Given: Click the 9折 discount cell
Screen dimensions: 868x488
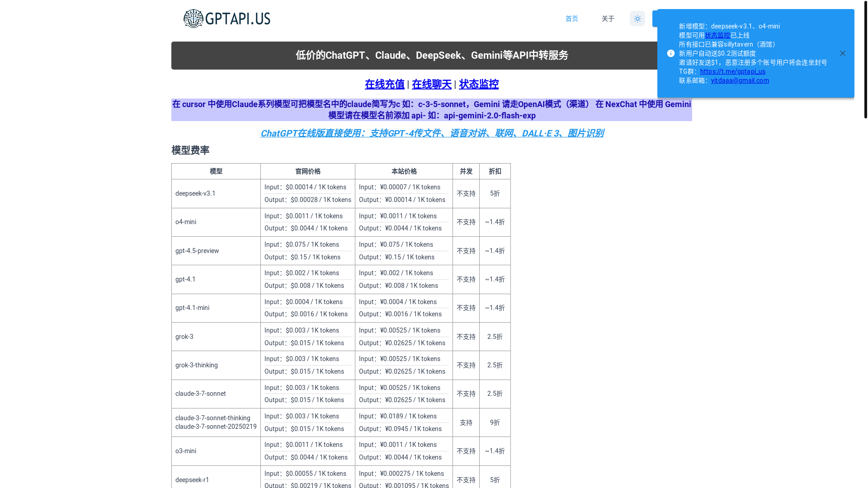Looking at the screenshot, I should coord(495,422).
